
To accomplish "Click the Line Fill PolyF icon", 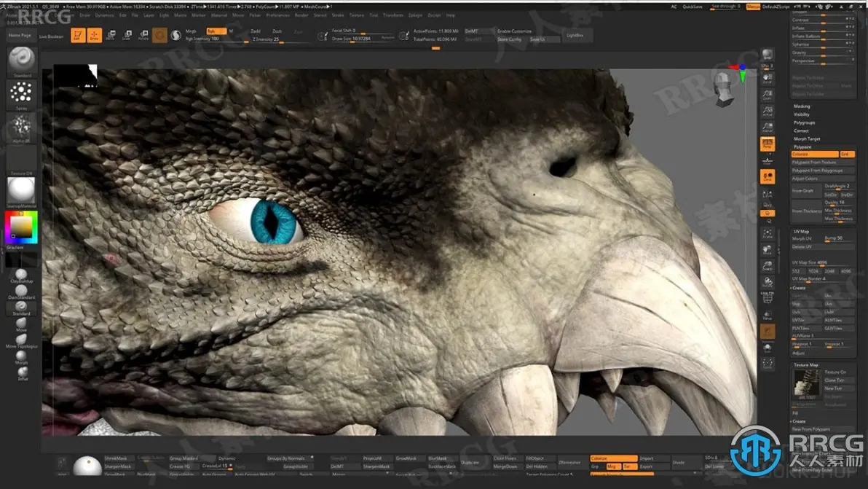I will [768, 298].
